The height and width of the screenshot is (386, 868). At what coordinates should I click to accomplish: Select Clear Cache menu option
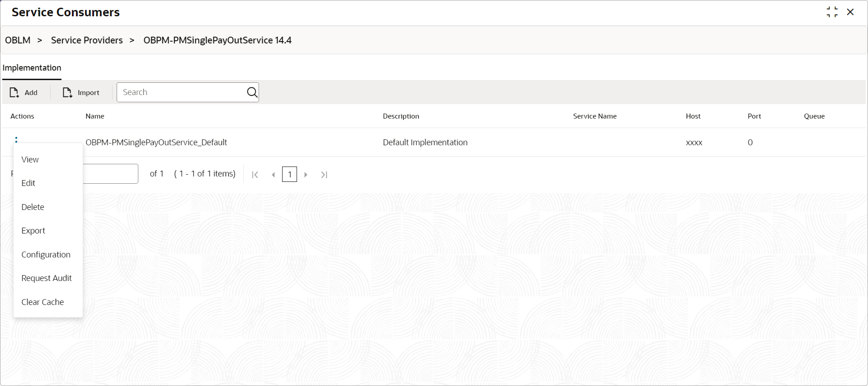click(x=42, y=302)
